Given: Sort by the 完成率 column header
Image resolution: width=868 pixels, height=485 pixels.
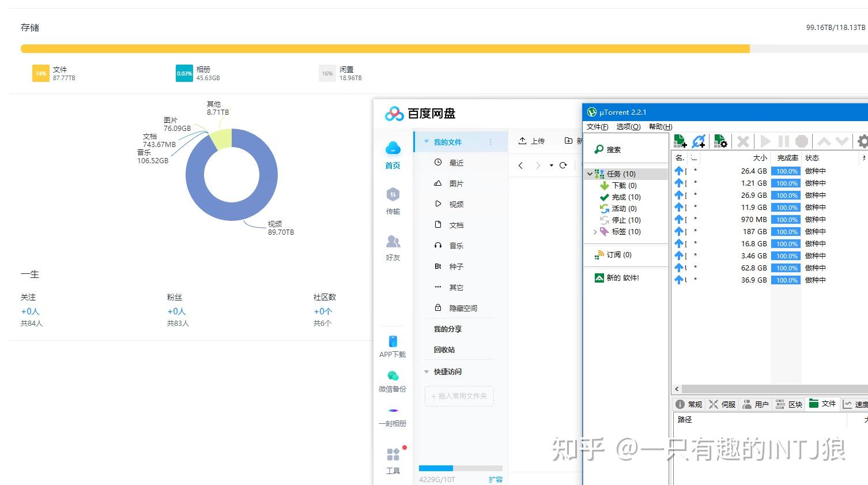Looking at the screenshot, I should pyautogui.click(x=787, y=157).
